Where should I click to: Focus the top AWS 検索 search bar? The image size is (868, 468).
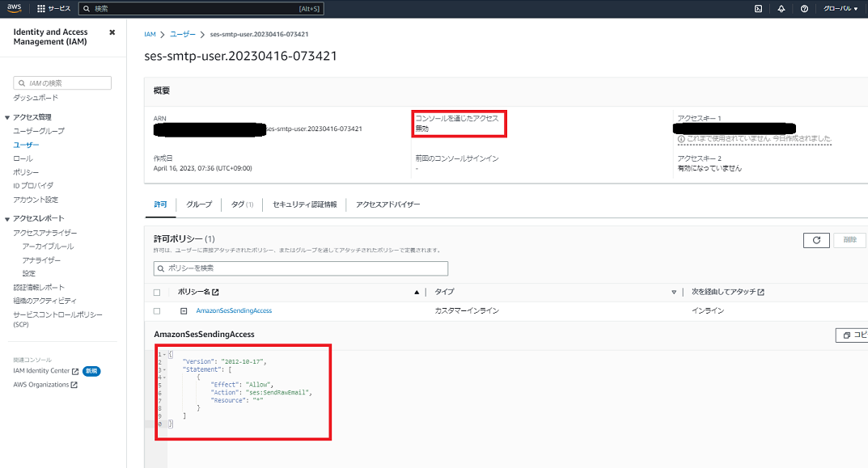point(201,9)
